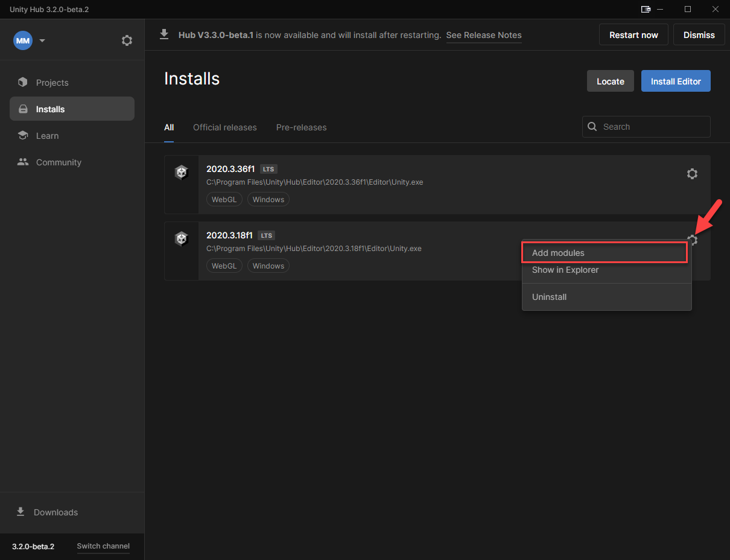
Task: Open the Downloads panel
Action: 56,512
